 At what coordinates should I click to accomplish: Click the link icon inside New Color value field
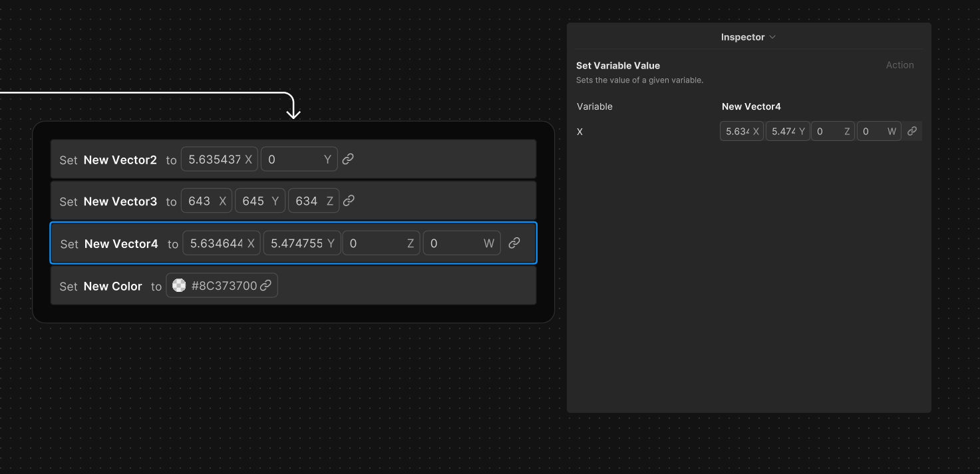pyautogui.click(x=266, y=285)
